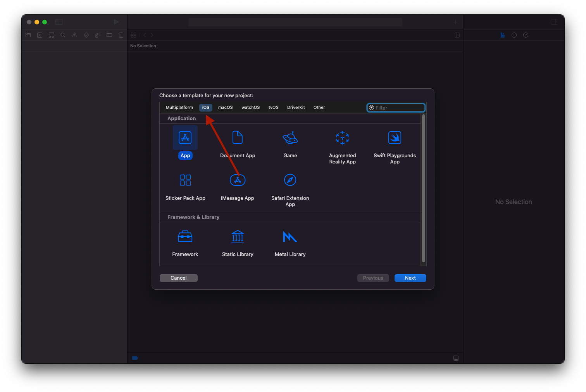Go forward in editor history
The width and height of the screenshot is (586, 392).
[x=152, y=35]
